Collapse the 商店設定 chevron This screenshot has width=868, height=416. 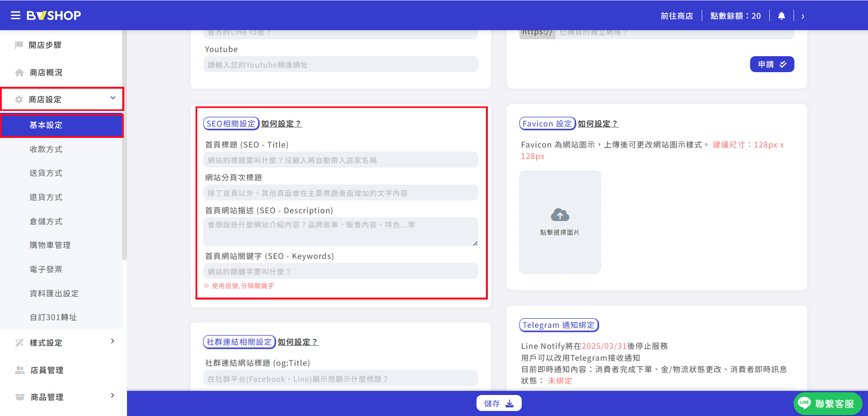tap(113, 98)
